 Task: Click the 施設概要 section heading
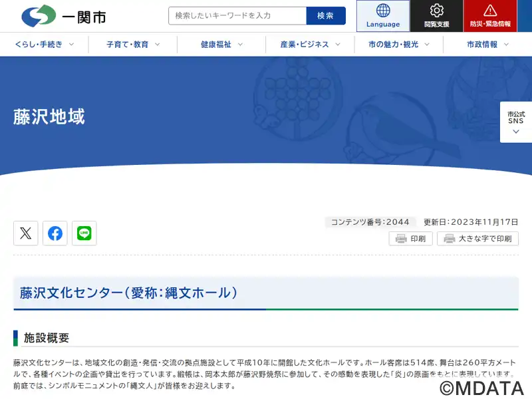[x=47, y=338]
